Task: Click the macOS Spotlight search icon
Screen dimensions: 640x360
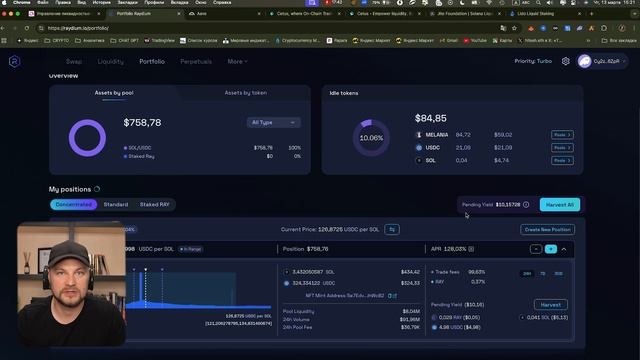Action: [x=538, y=2]
